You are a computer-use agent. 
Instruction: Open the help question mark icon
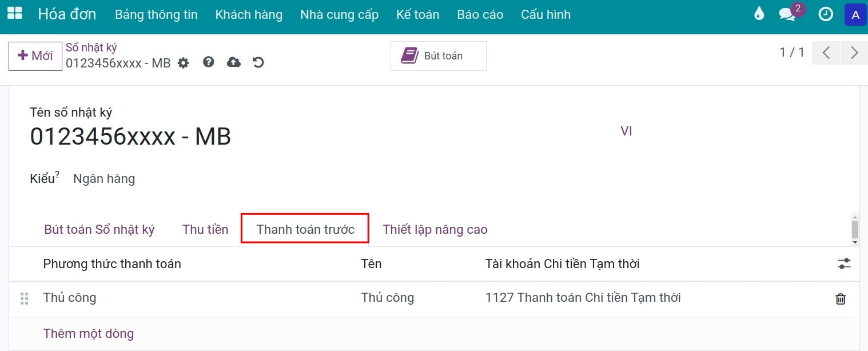pos(209,62)
